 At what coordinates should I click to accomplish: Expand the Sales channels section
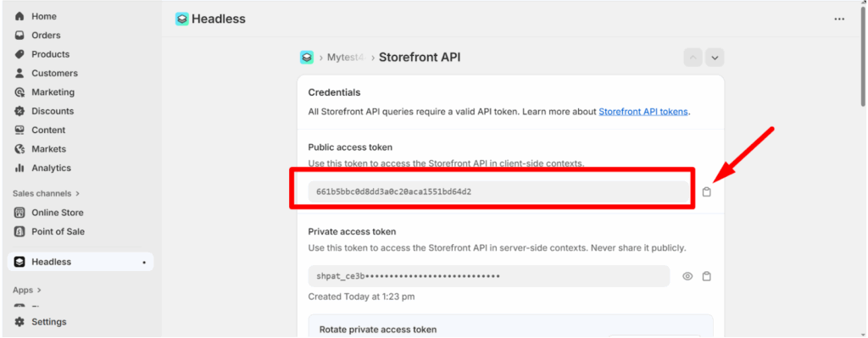(46, 194)
